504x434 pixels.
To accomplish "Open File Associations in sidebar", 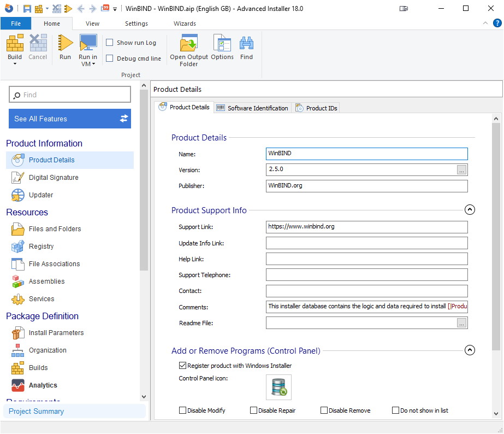I will point(70,264).
